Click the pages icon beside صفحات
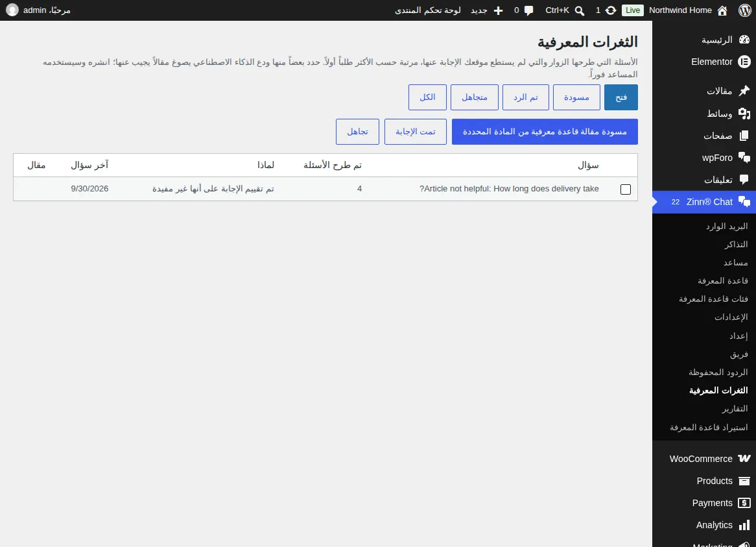The image size is (756, 547). click(744, 136)
